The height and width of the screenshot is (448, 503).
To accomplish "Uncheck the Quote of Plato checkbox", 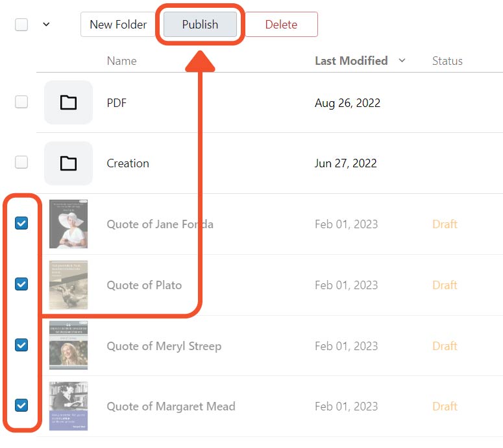I will pos(21,284).
